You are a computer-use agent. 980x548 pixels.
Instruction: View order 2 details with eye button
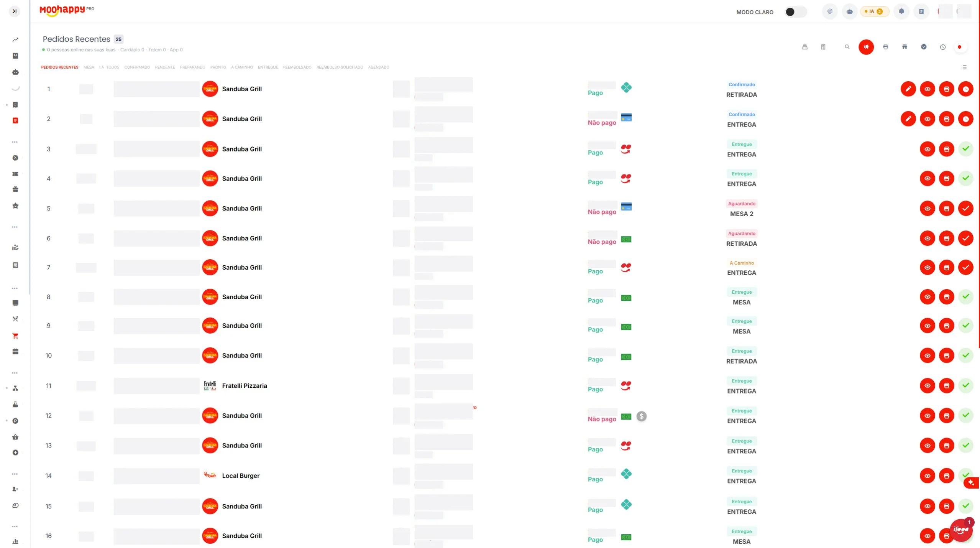(x=927, y=119)
